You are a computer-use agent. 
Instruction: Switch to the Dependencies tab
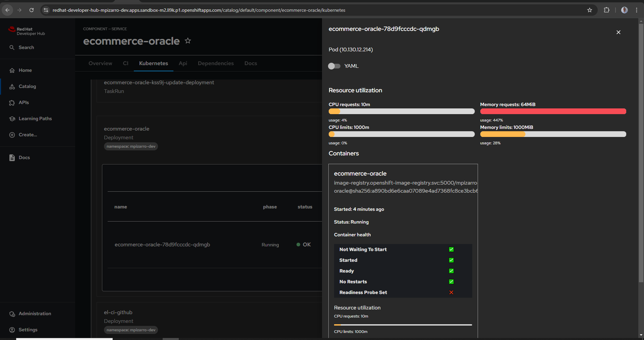(215, 63)
